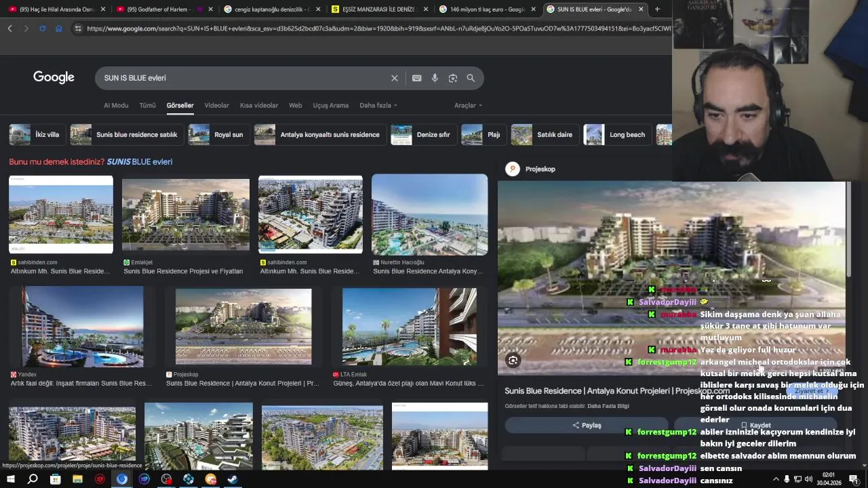Select the Kısa videolar tab
This screenshot has height=488, width=868.
(259, 106)
